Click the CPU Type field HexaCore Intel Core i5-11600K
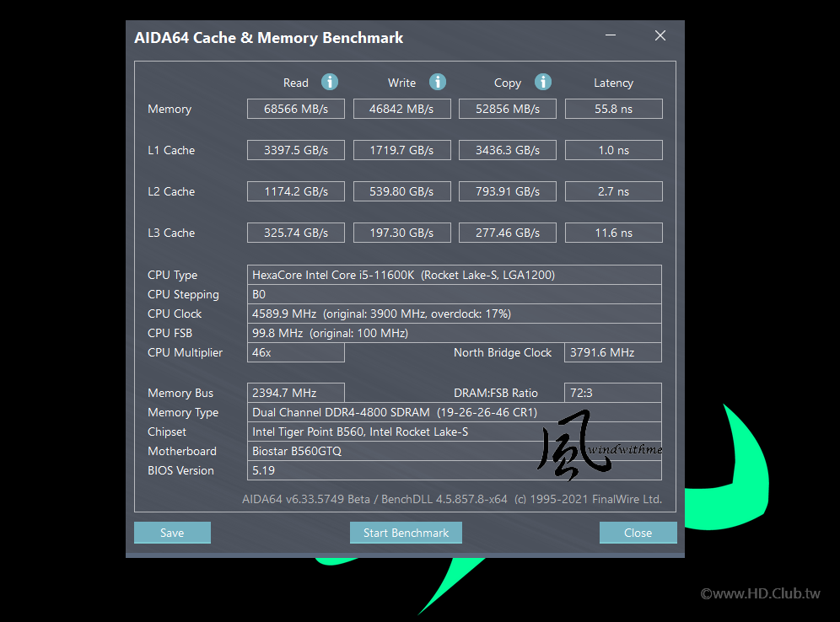Screen dimensions: 840x622 [455, 275]
